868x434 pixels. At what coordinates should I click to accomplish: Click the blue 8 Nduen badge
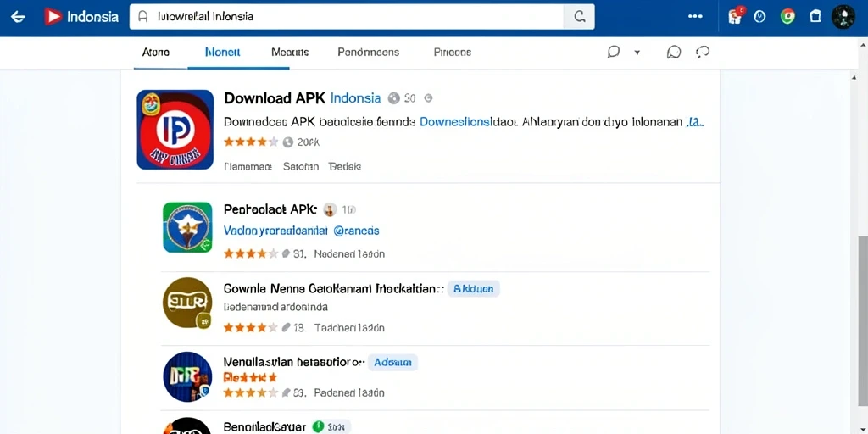click(x=474, y=288)
